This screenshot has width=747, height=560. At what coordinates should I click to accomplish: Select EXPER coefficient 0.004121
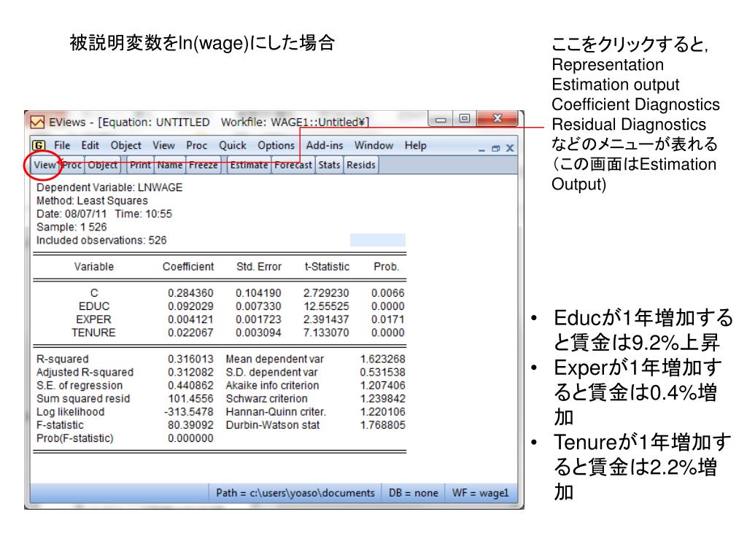tap(190, 319)
